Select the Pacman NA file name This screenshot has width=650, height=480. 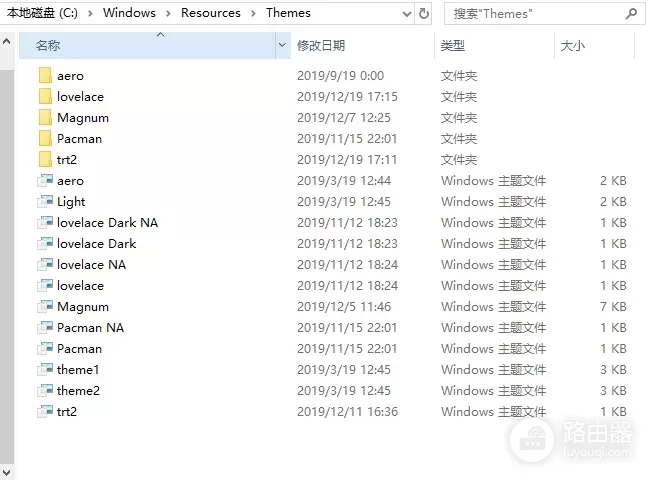90,327
